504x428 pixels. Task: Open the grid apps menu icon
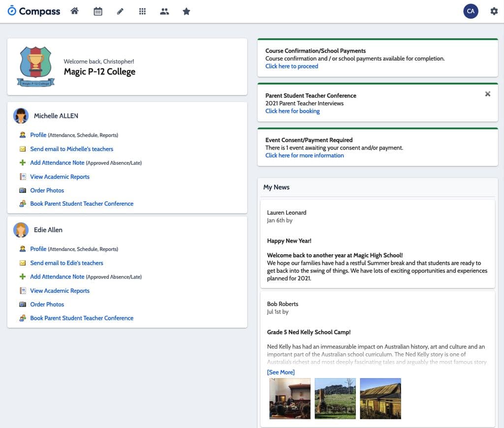click(142, 12)
